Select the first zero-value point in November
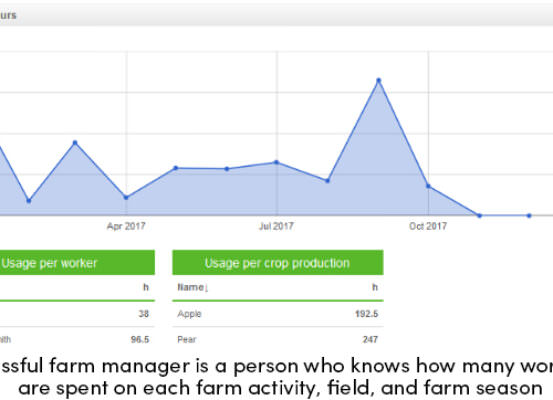 click(x=479, y=216)
